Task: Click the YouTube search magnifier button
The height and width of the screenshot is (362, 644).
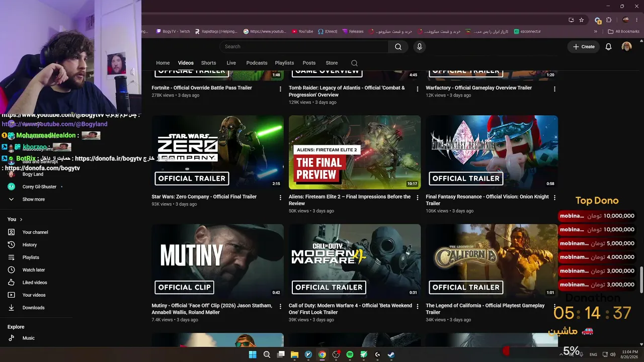Action: click(x=398, y=47)
